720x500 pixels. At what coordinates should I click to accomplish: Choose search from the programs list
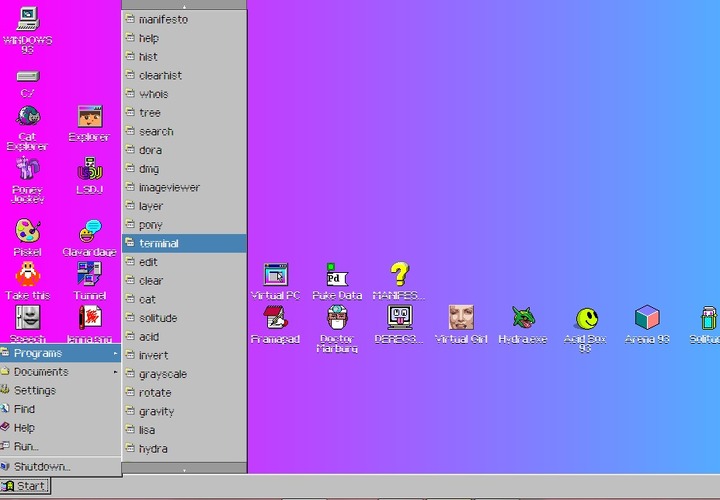pyautogui.click(x=184, y=131)
